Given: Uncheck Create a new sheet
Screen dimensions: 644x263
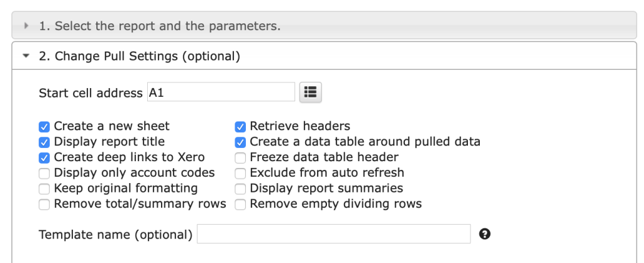Looking at the screenshot, I should [44, 126].
